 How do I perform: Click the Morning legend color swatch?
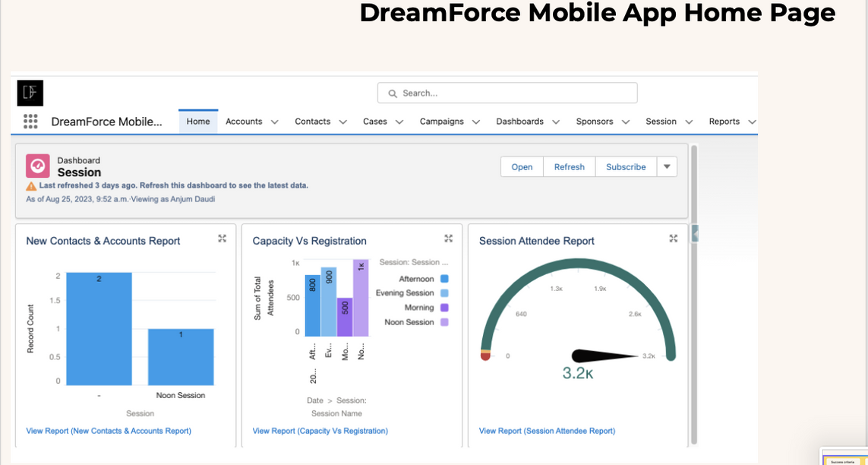point(444,308)
